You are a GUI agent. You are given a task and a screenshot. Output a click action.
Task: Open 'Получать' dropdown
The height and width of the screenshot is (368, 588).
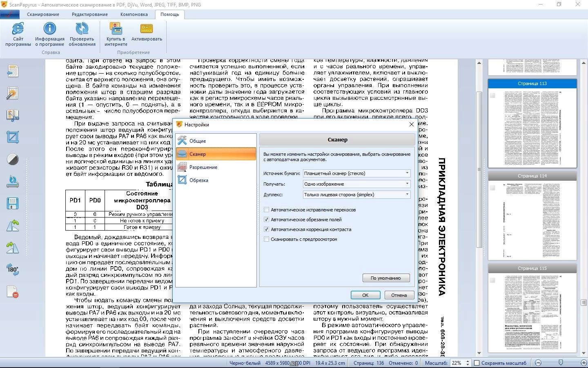[356, 184]
